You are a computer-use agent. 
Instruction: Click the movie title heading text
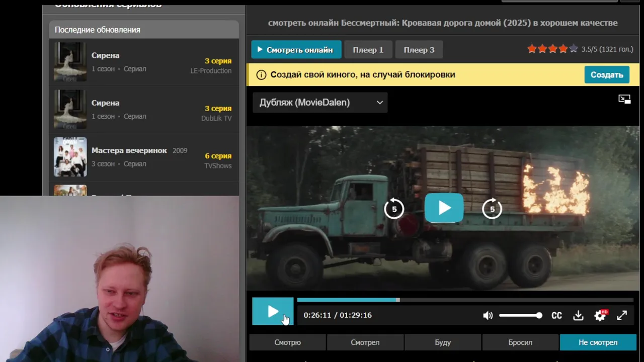[x=443, y=23]
